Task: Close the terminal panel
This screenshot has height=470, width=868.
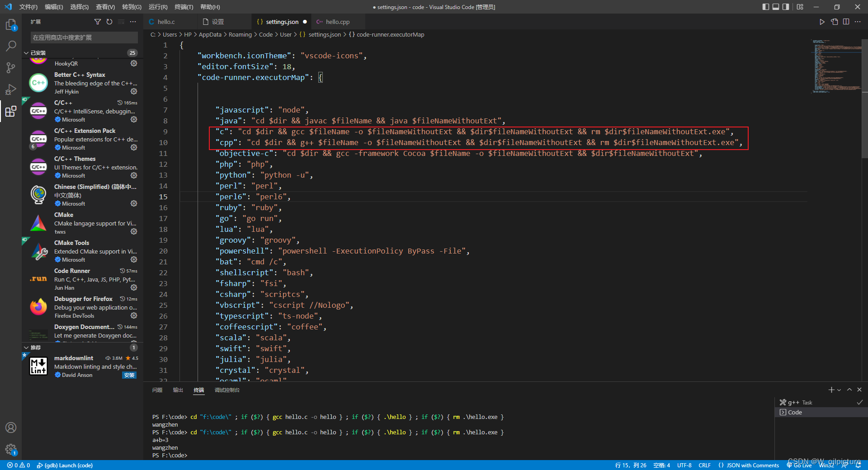Action: tap(859, 390)
